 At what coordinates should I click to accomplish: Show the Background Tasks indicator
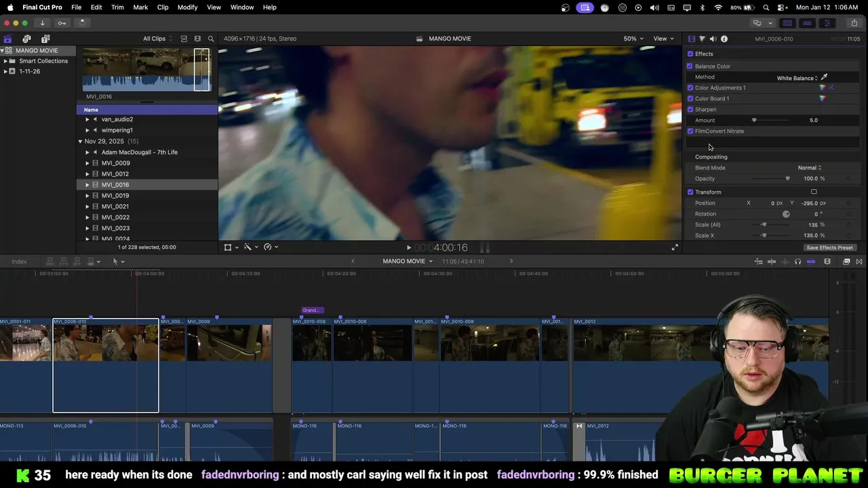click(82, 22)
